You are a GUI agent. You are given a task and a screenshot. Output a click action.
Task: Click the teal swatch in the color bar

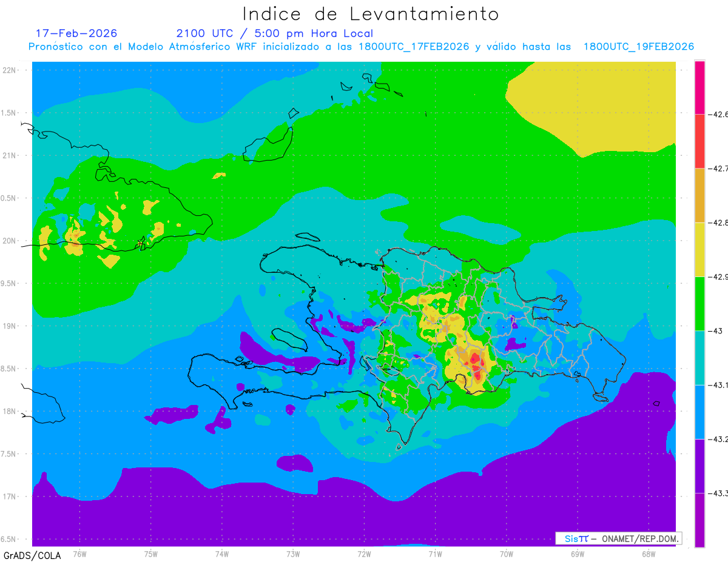point(699,358)
